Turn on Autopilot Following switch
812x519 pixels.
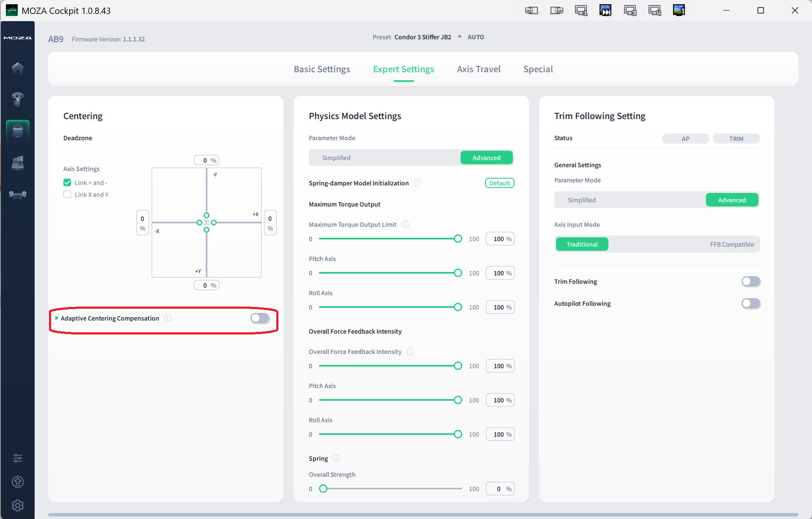click(751, 304)
